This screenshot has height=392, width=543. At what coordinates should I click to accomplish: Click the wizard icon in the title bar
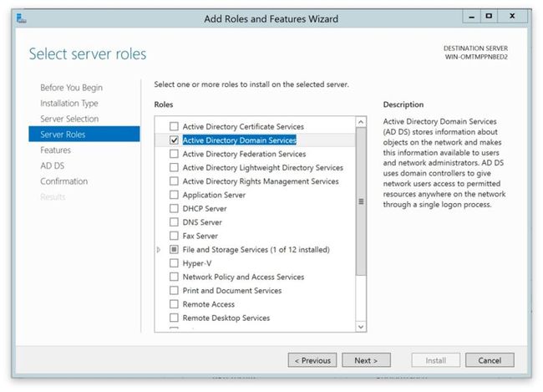tap(21, 18)
